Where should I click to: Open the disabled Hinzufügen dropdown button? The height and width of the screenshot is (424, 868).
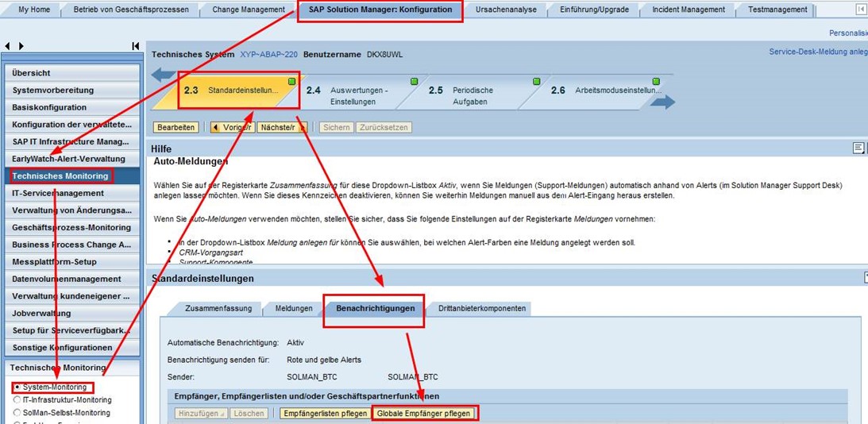[x=200, y=414]
